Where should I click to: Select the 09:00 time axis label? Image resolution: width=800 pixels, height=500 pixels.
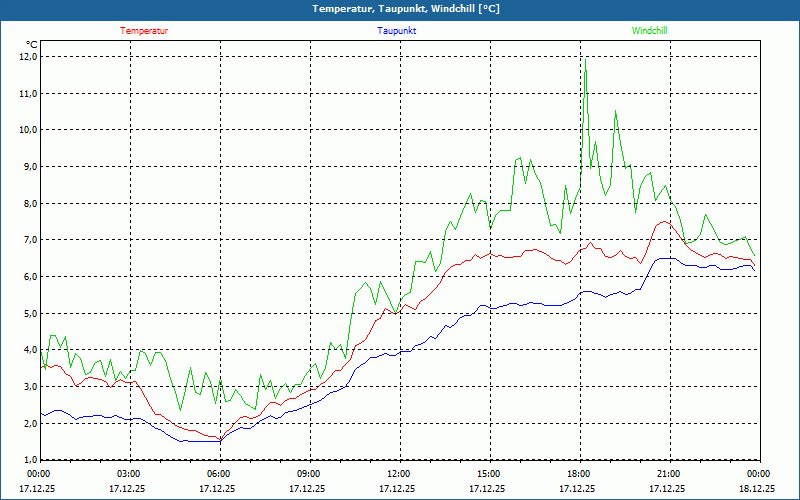pos(308,474)
